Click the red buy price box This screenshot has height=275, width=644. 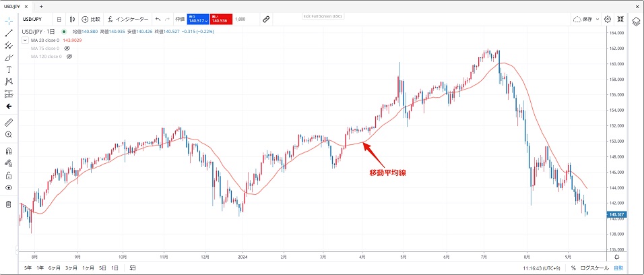coord(221,20)
